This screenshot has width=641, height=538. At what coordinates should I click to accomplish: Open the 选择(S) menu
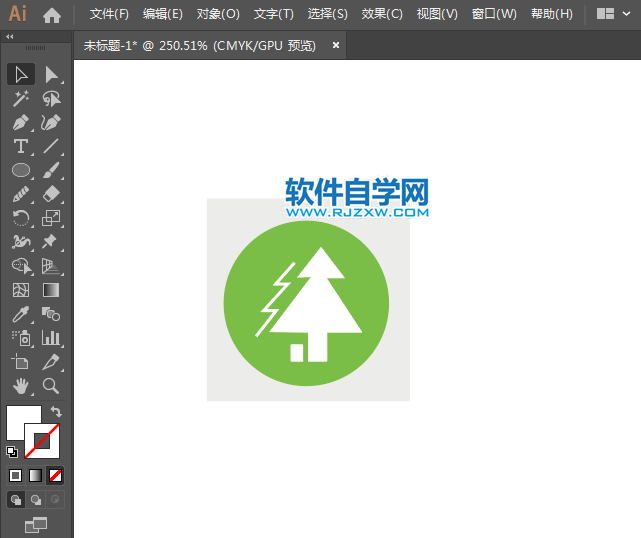click(327, 14)
